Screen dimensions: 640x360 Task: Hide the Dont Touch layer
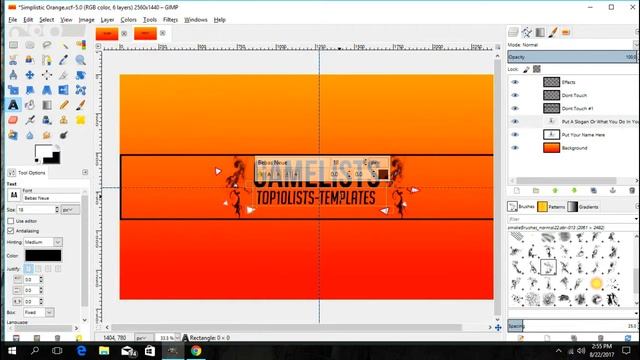click(x=515, y=95)
